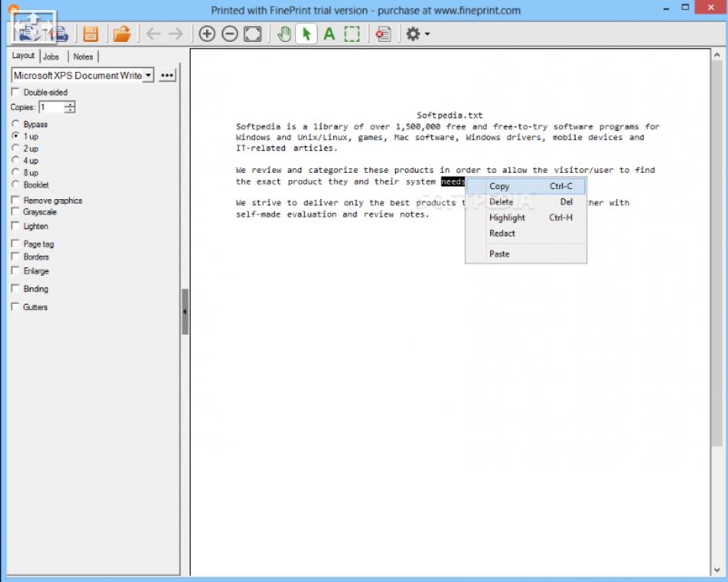Image resolution: width=728 pixels, height=582 pixels.
Task: Switch to the Notes tab
Action: (83, 57)
